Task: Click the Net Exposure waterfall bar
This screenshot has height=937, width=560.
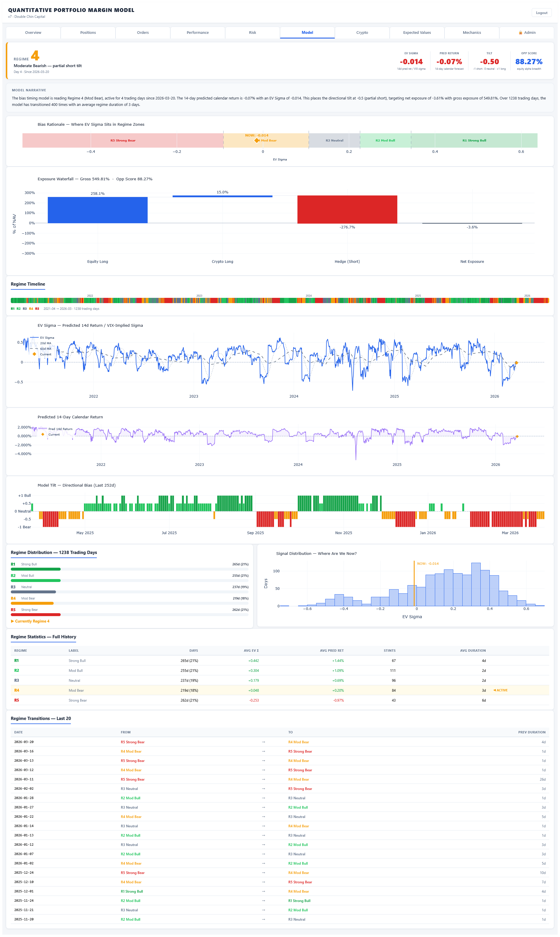Action: [472, 223]
